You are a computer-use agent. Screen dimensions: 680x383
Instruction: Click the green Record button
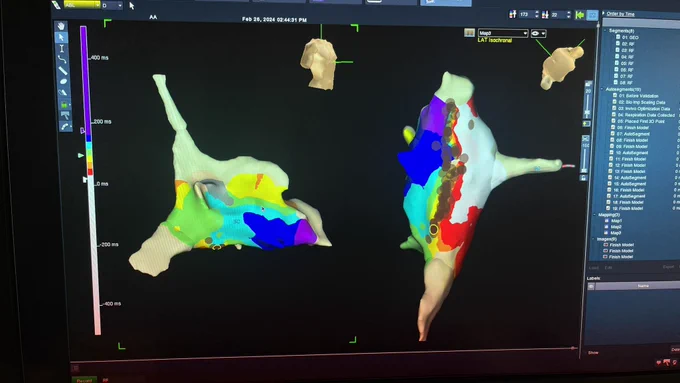pos(85,380)
